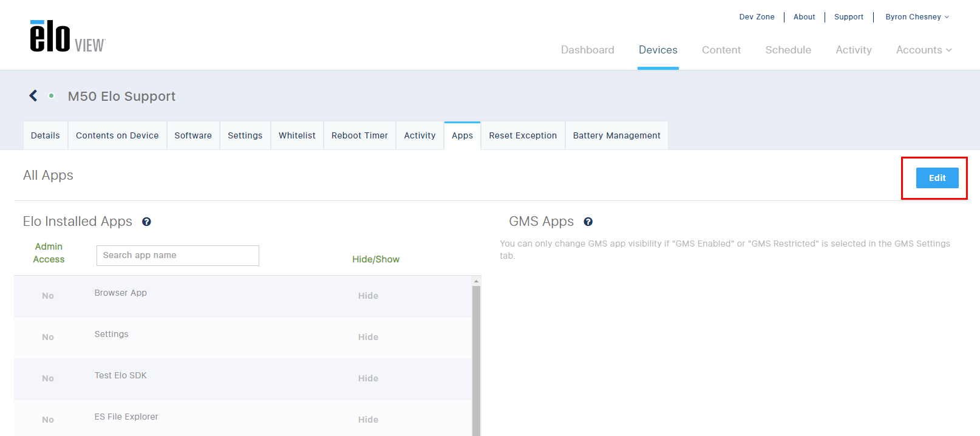Click the Hide/Show column header
Viewport: 980px width, 436px height.
(376, 259)
